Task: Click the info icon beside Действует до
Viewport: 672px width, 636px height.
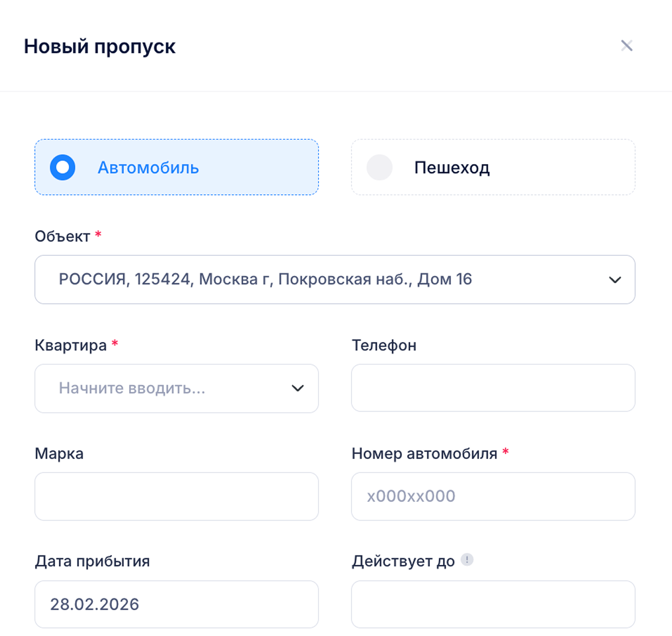Action: click(x=467, y=560)
